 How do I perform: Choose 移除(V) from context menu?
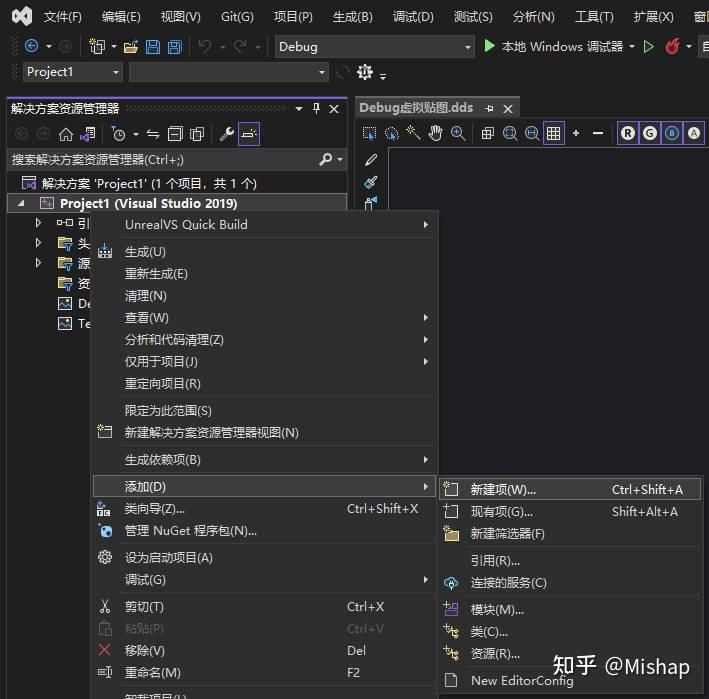(265, 651)
